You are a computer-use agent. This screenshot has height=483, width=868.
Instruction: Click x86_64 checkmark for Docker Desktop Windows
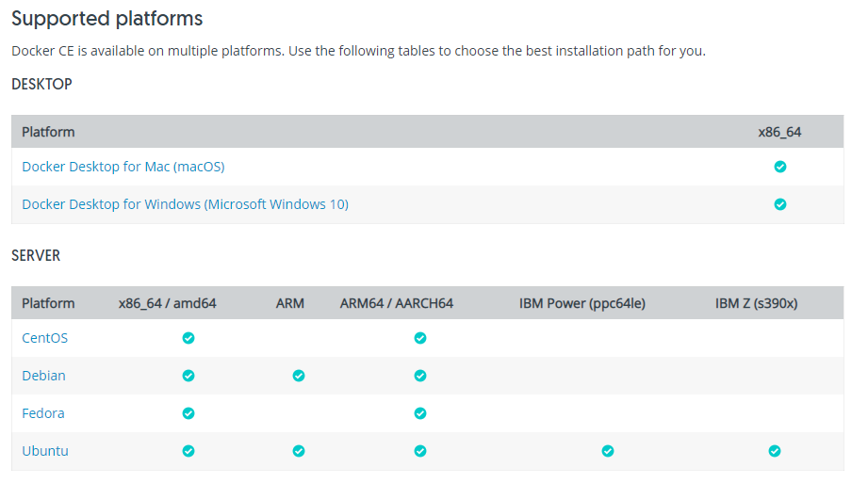(x=780, y=204)
